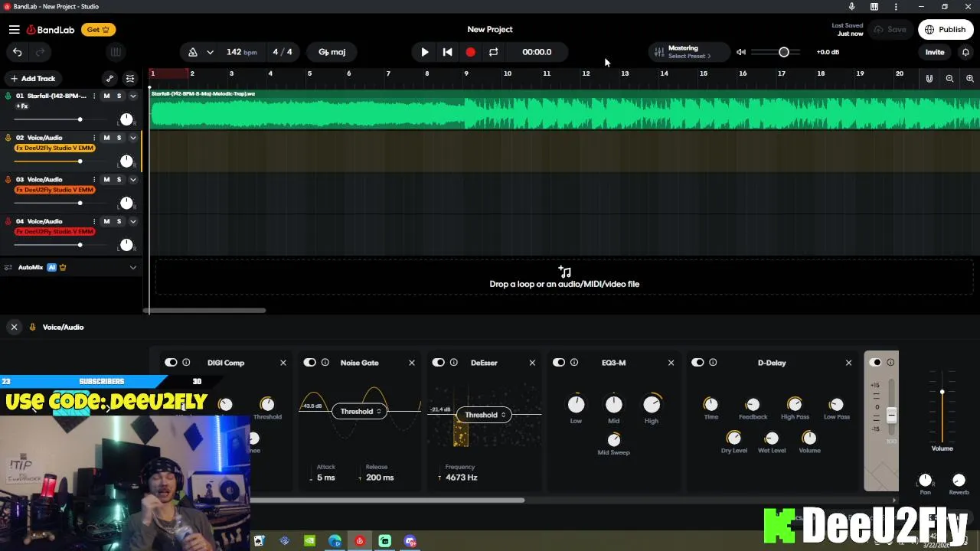Toggle DeEsser effect power
Screen dimensions: 980x551
click(439, 363)
